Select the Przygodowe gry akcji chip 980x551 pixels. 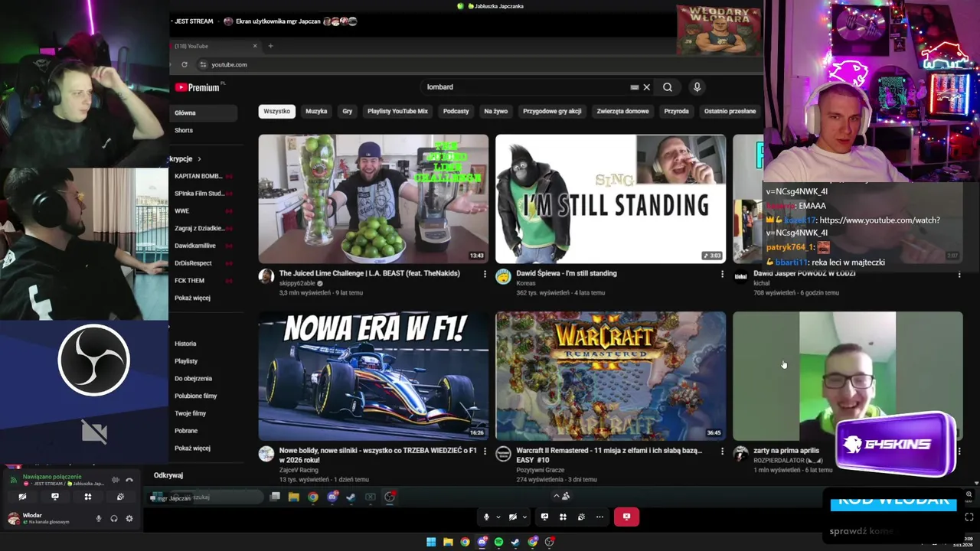click(x=552, y=111)
